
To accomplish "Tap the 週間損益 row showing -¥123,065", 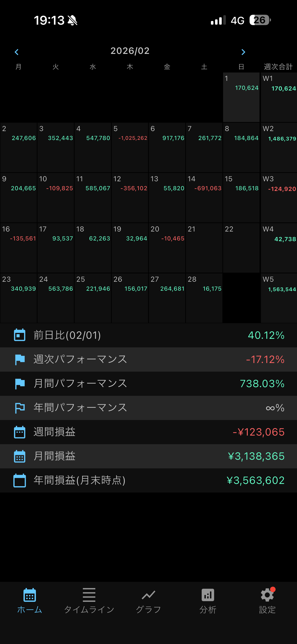I will click(148, 432).
